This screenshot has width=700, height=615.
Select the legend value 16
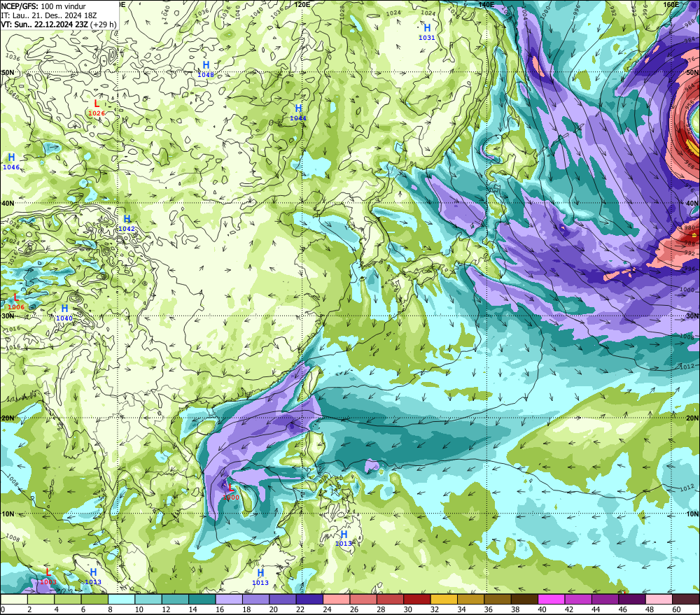220,609
